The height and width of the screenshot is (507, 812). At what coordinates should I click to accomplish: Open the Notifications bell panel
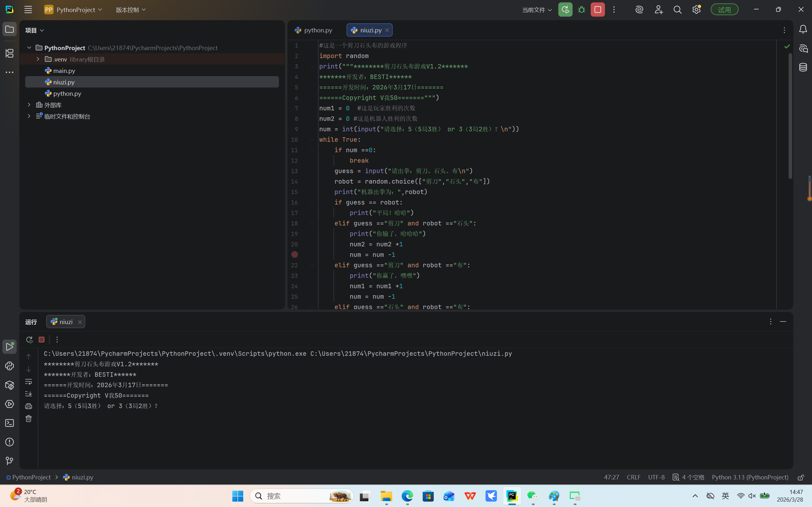(803, 29)
